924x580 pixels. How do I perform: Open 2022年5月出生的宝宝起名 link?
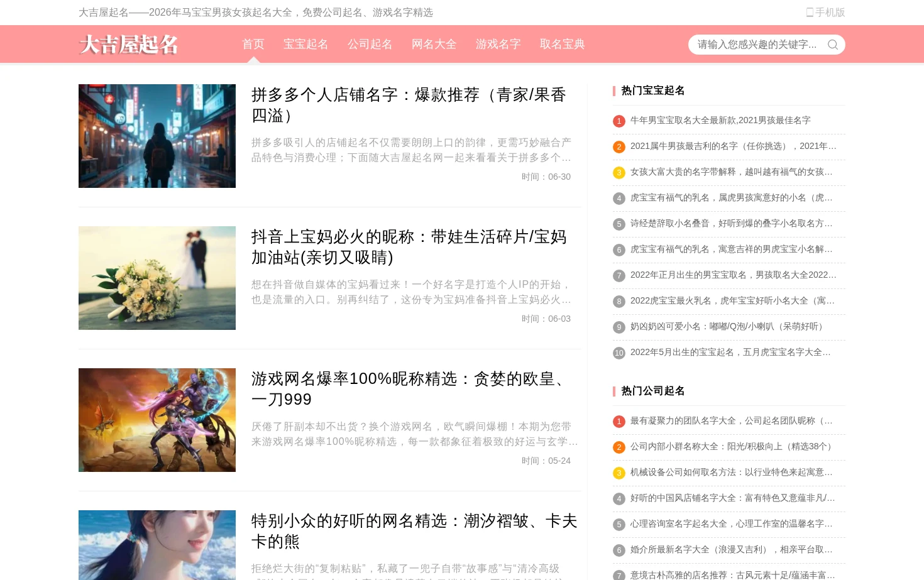(x=731, y=352)
